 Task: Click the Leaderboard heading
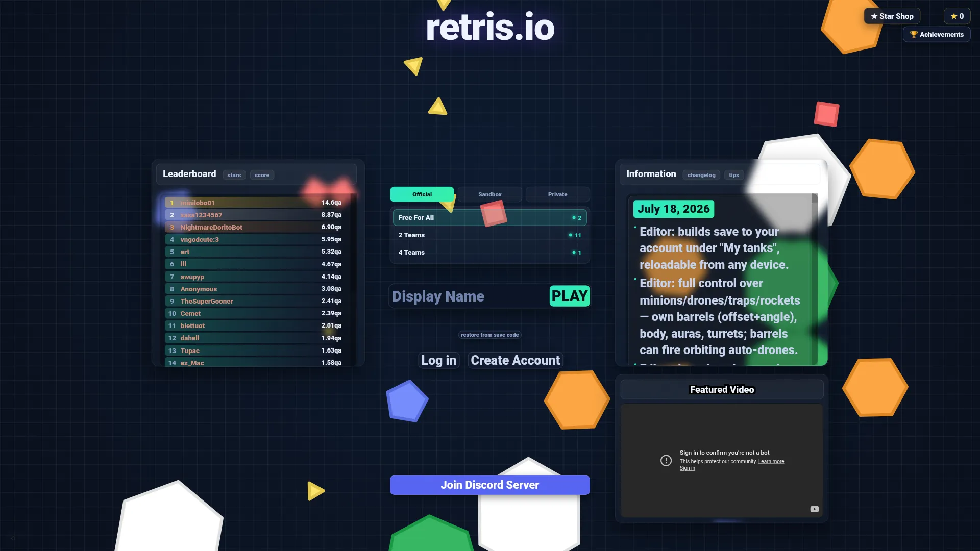click(189, 174)
